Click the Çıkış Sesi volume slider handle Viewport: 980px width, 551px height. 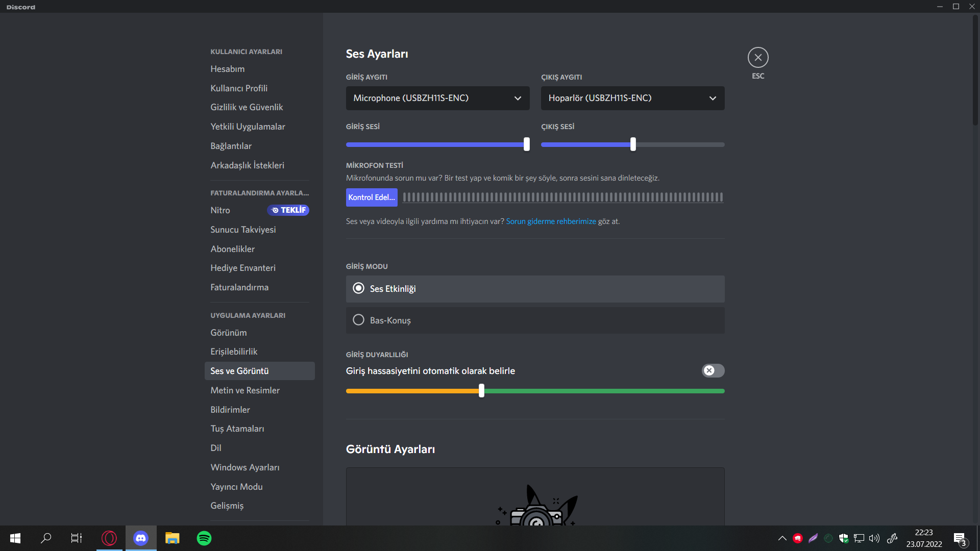pyautogui.click(x=633, y=144)
